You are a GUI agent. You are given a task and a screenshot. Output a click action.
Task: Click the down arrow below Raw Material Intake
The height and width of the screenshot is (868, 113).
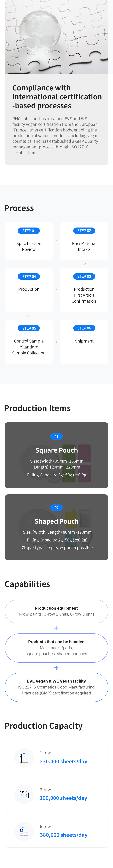tap(84, 264)
